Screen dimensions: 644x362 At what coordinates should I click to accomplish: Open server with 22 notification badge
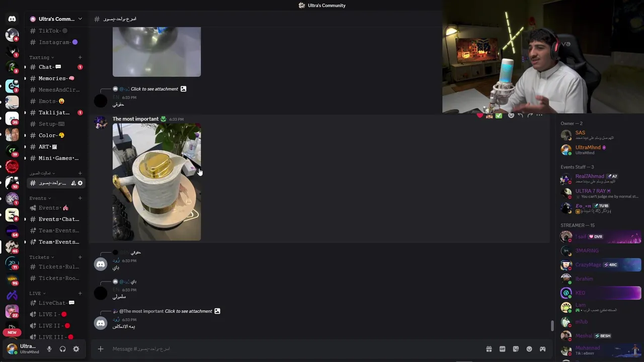coord(12,311)
